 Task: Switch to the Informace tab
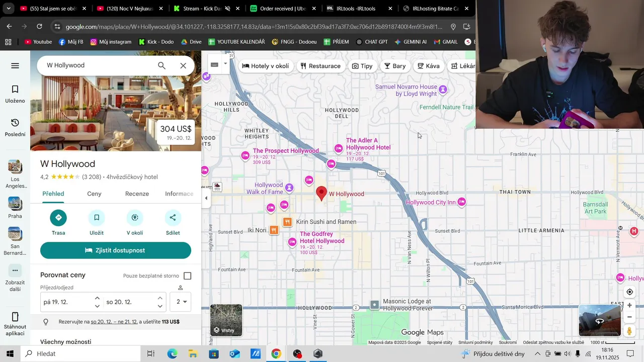click(179, 194)
